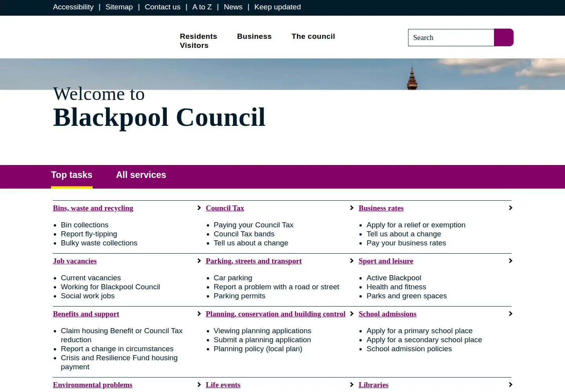This screenshot has height=392, width=565.
Task: Click the chevron arrow for Life events
Action: point(352,385)
